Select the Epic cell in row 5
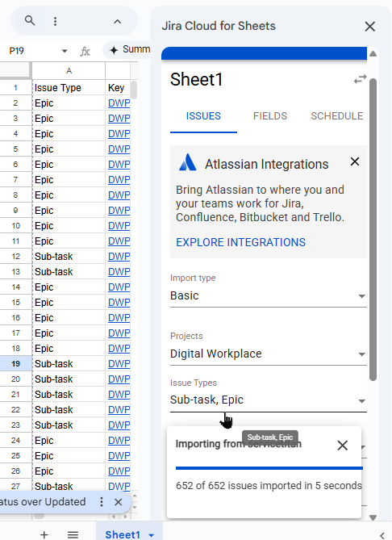The height and width of the screenshot is (540, 392). [x=69, y=149]
